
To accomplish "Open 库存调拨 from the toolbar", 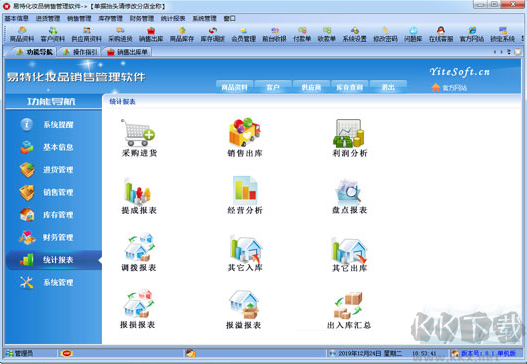I will coord(213,34).
